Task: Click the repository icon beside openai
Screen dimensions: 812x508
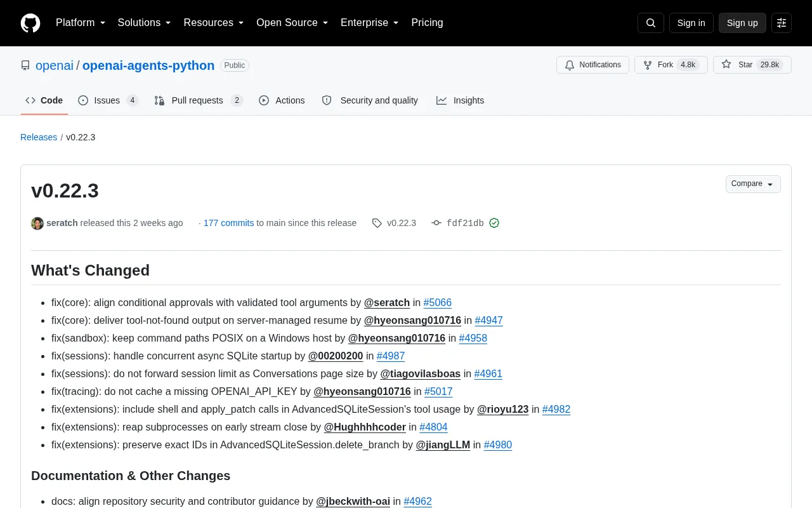Action: click(25, 65)
